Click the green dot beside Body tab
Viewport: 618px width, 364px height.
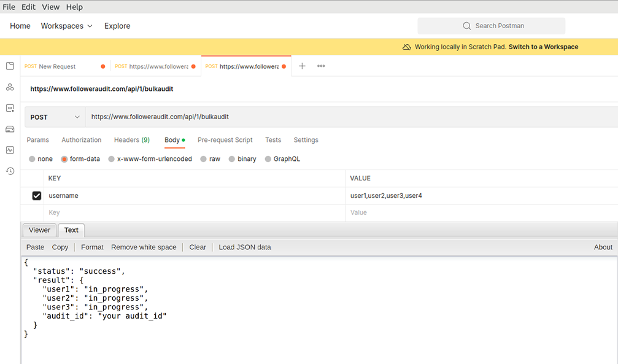pyautogui.click(x=183, y=140)
